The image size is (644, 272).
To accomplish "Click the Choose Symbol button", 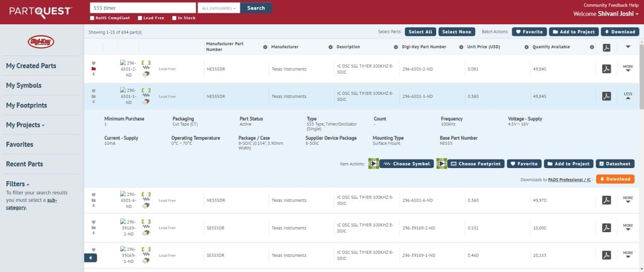I will pyautogui.click(x=407, y=163).
